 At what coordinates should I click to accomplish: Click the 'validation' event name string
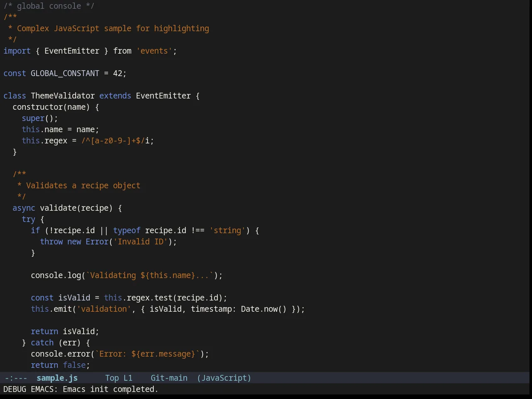[x=104, y=309]
